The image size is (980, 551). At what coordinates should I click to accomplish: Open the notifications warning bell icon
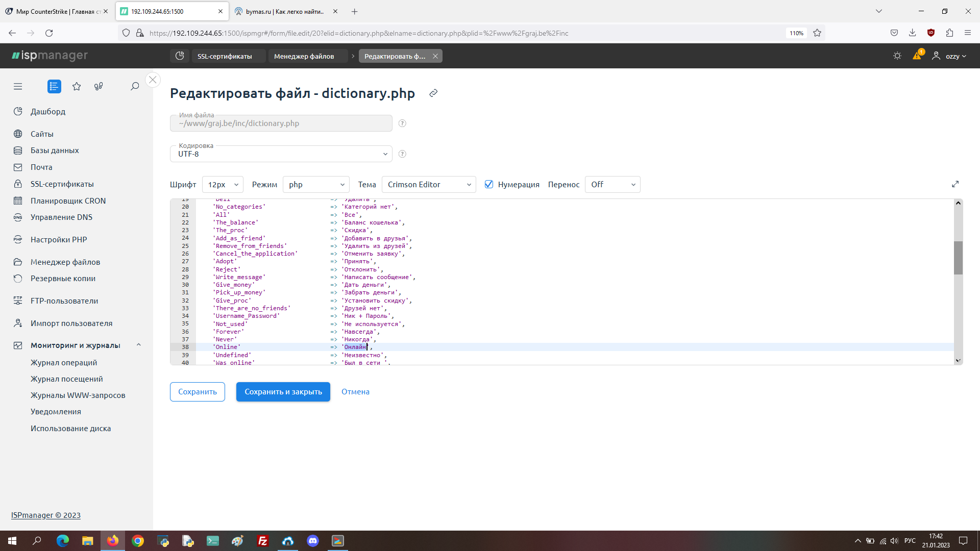tap(917, 56)
